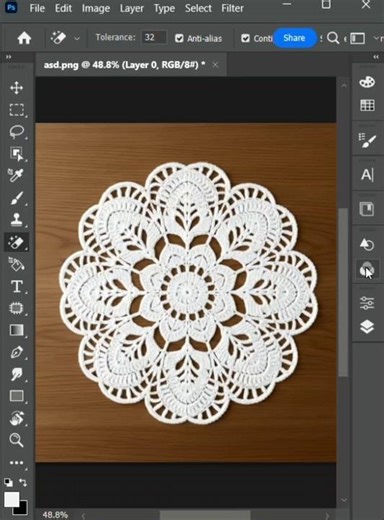Select the Clone Stamp tool
This screenshot has height=520, width=384.
tap(16, 220)
